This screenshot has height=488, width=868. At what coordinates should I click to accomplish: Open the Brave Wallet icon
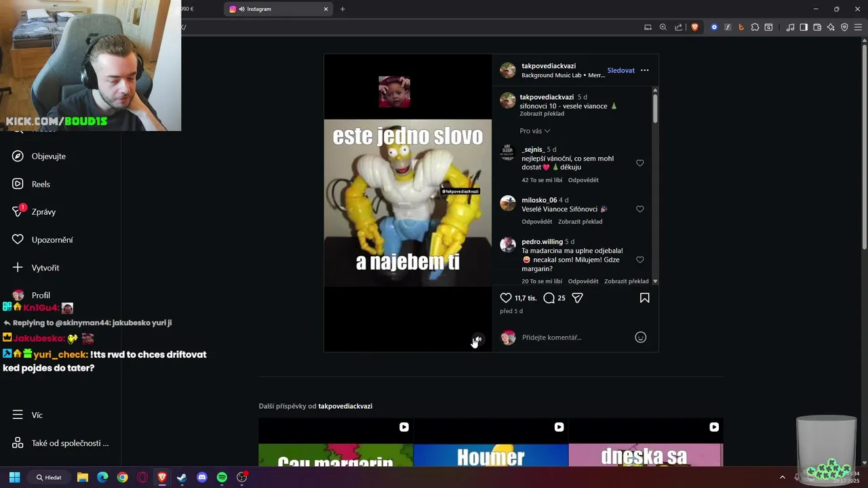point(817,27)
